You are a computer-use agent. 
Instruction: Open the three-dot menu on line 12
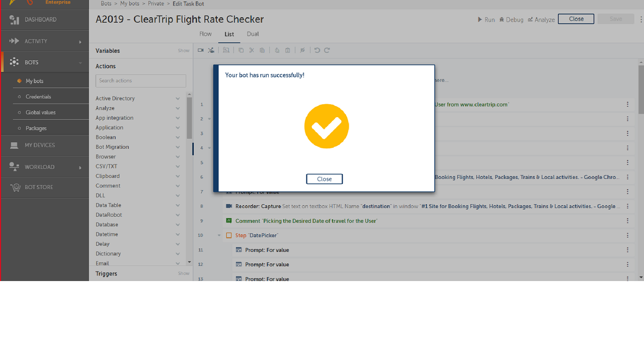pos(627,264)
